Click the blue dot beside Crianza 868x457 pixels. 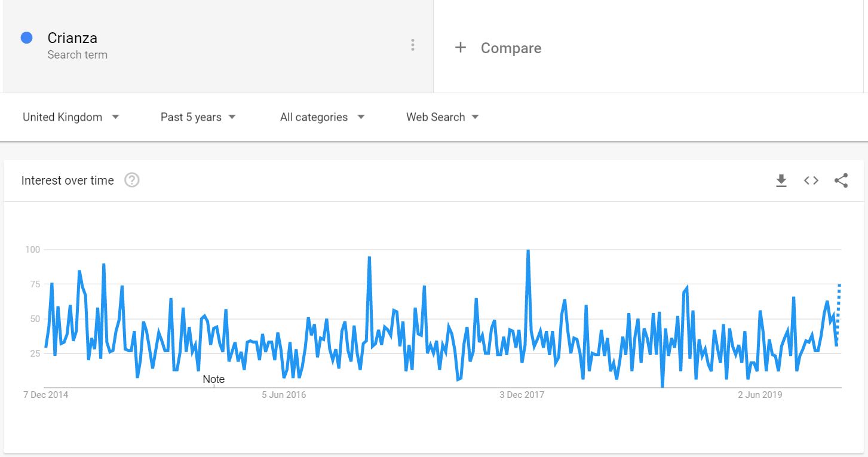tap(26, 38)
